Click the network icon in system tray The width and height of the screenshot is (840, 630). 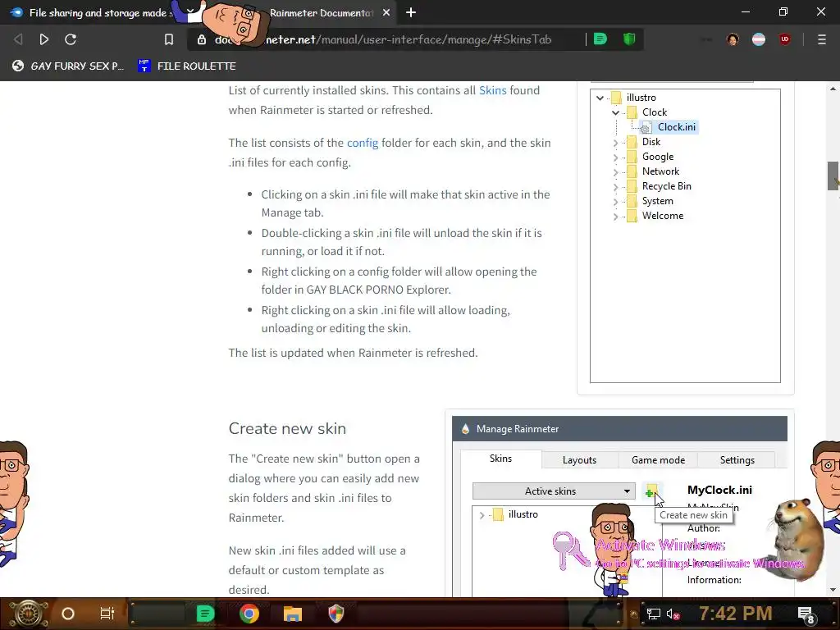click(x=653, y=614)
